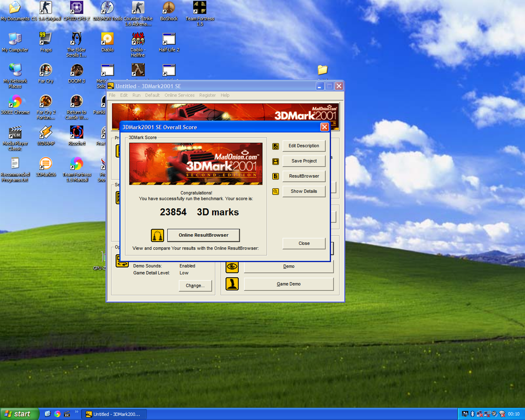Screen dimensions: 525x420
Task: Select the Far Cry desktop icon
Action: [x=45, y=73]
